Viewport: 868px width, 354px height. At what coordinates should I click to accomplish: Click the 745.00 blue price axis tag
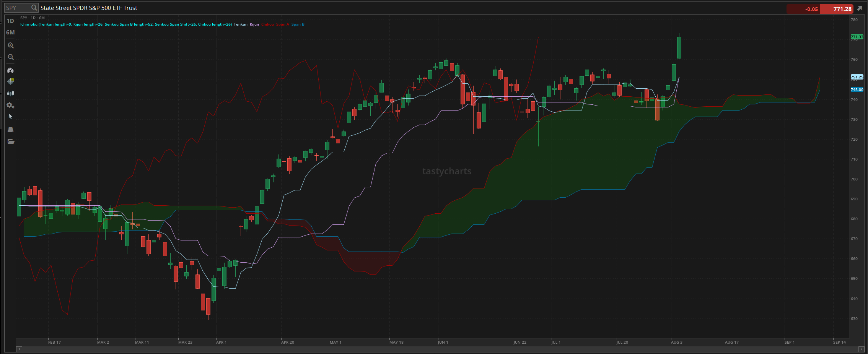pos(857,90)
